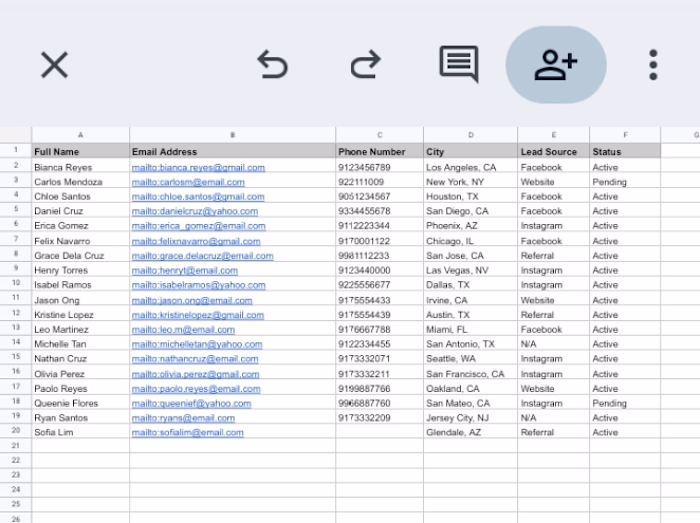Open the jason.ong@email.com mailto link

tap(192, 301)
